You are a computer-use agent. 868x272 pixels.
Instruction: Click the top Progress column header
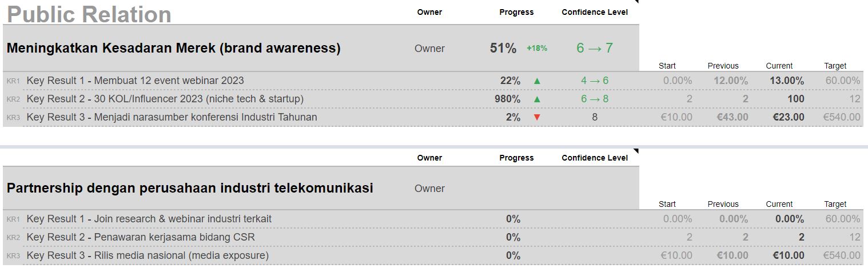click(516, 12)
